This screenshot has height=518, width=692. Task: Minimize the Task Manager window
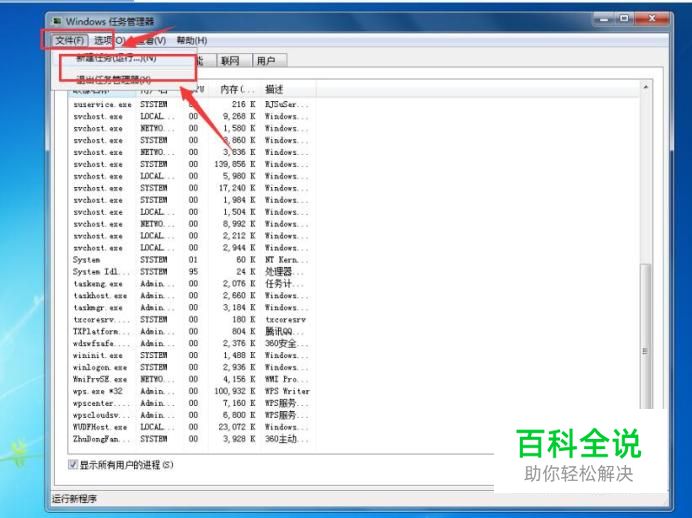pyautogui.click(x=604, y=19)
